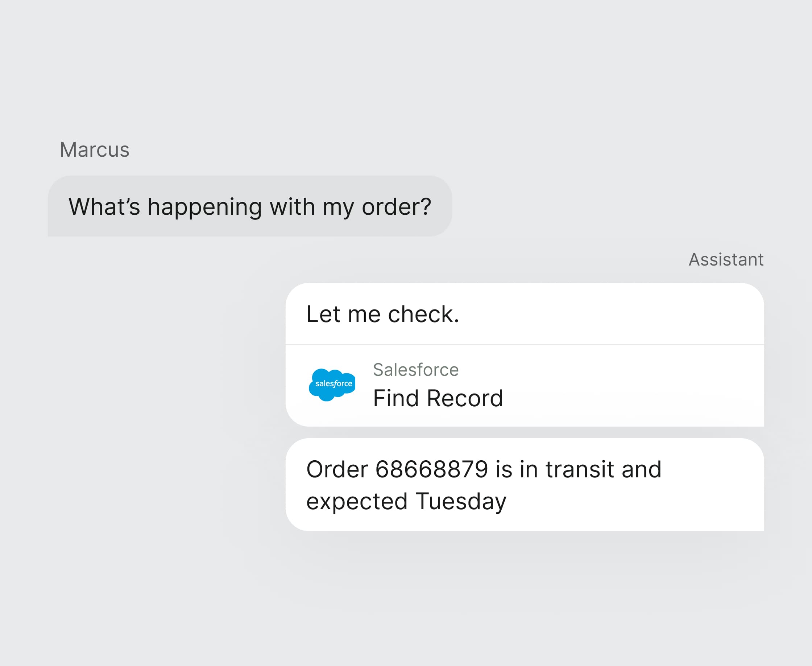
Task: Select the order 68668879 status message
Action: [x=525, y=485]
